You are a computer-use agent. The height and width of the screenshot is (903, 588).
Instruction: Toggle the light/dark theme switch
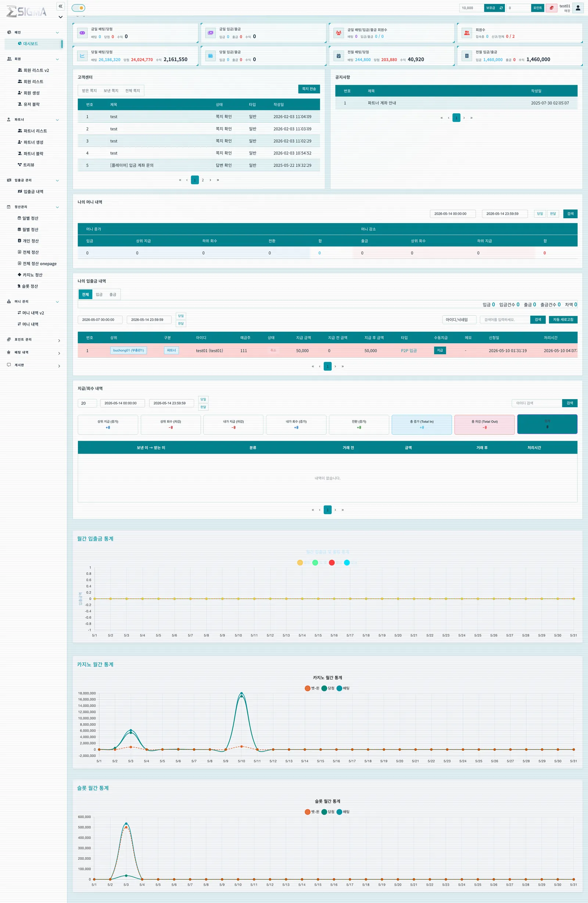79,8
